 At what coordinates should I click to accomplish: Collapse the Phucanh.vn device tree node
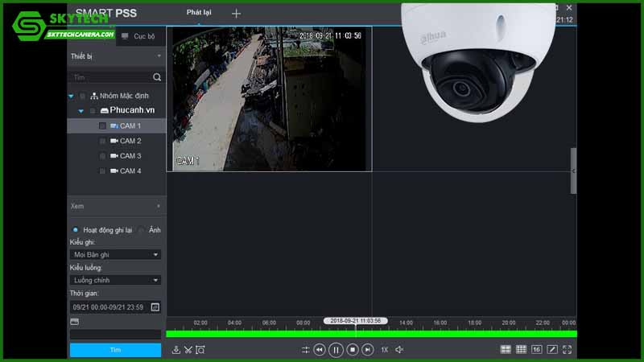pyautogui.click(x=81, y=111)
